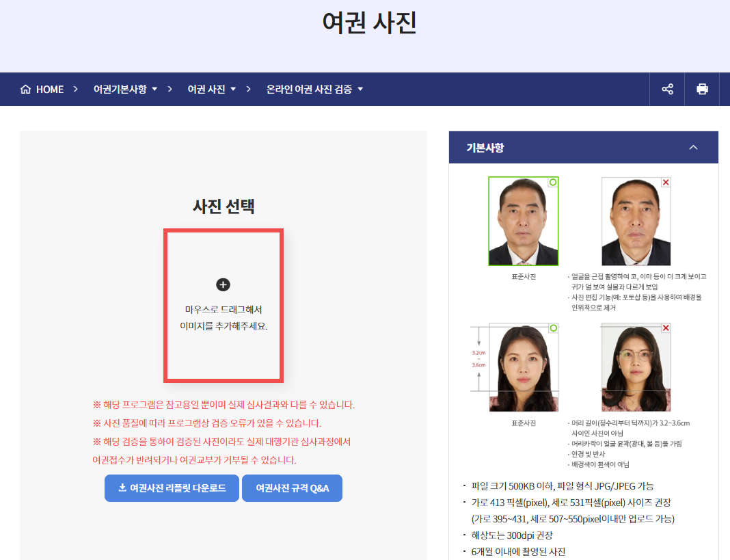Click 표준사진 caption under female photo

(x=524, y=423)
